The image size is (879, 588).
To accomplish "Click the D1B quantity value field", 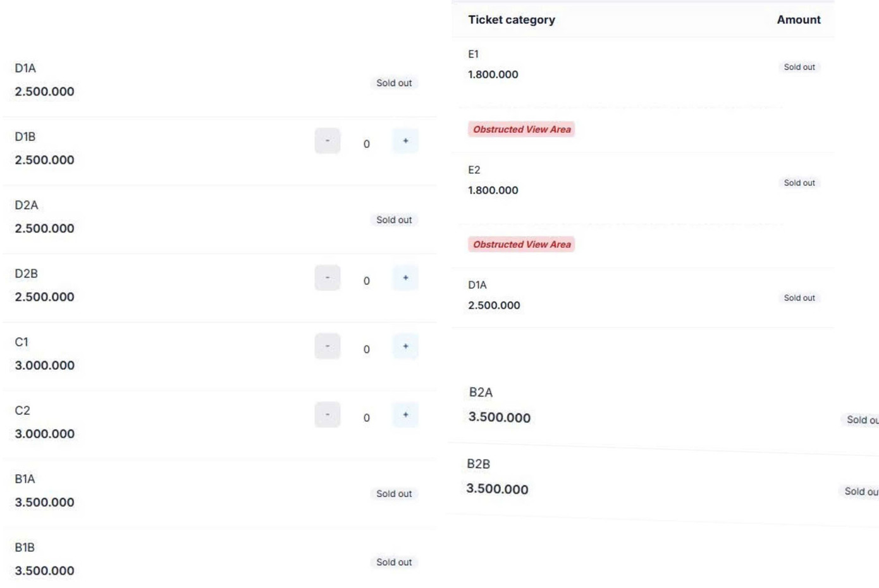I will [x=367, y=144].
